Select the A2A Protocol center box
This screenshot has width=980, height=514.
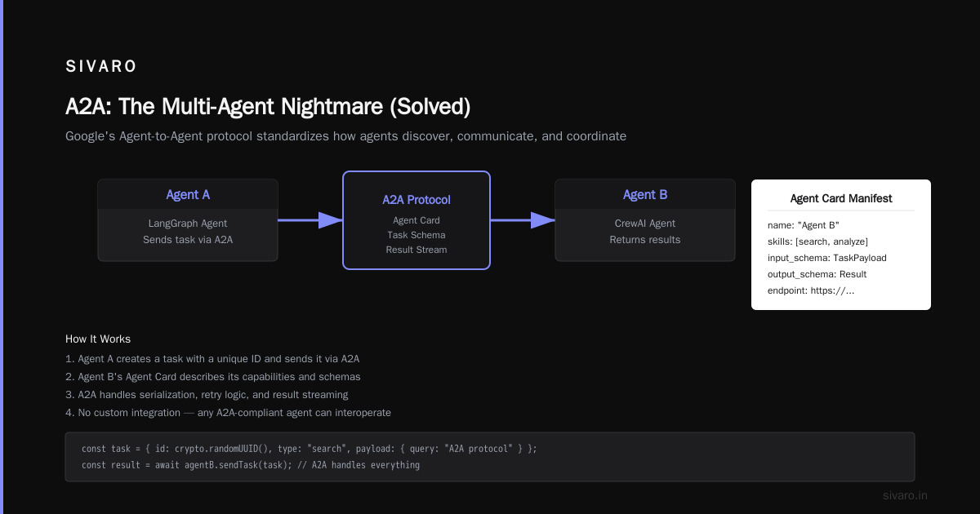pyautogui.click(x=416, y=220)
